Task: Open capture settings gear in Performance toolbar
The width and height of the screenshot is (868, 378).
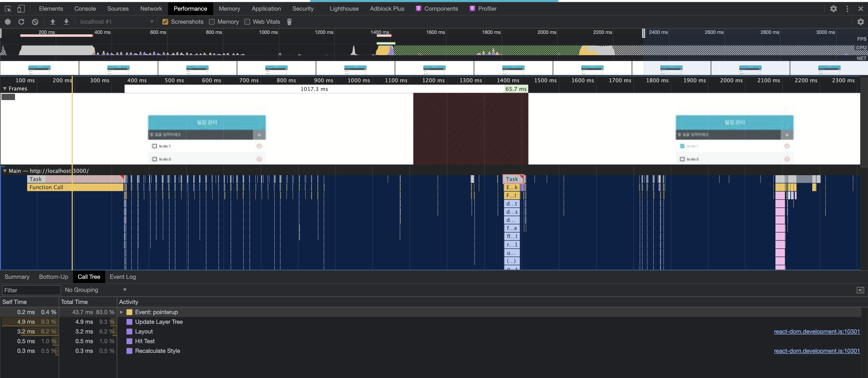Action: [x=860, y=22]
